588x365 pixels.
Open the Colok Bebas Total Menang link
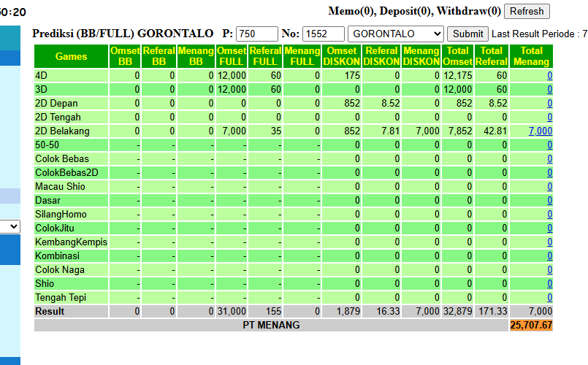(x=550, y=158)
